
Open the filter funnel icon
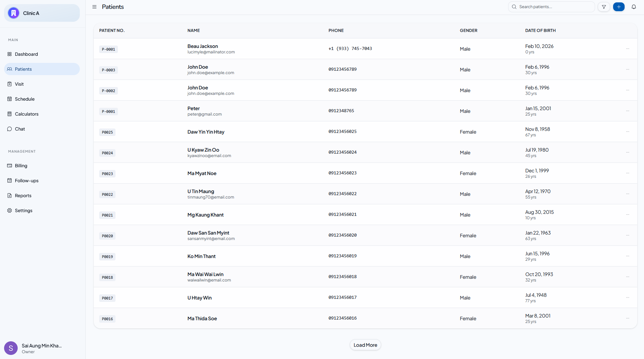click(604, 7)
